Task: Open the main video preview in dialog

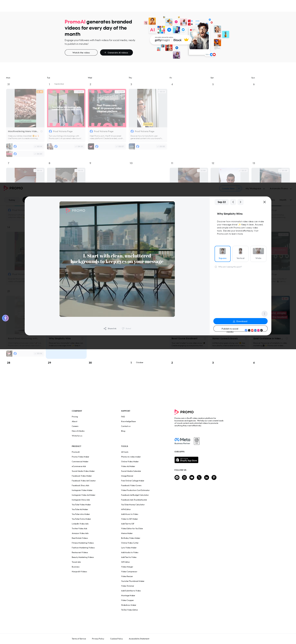Action: [117, 259]
